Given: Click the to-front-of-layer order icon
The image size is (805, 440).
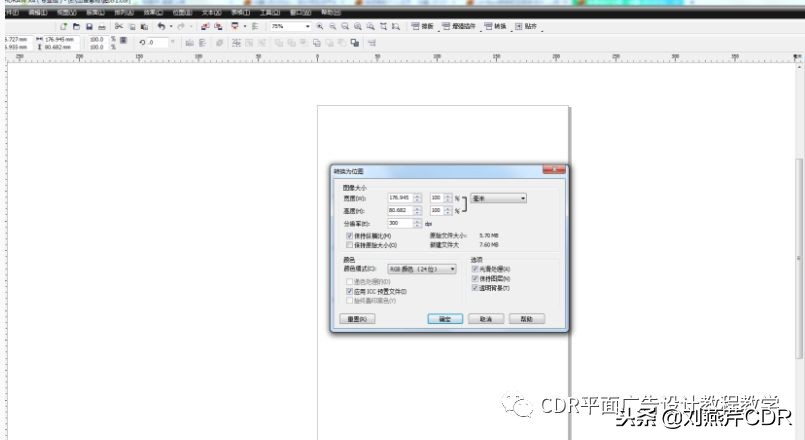Looking at the screenshot, I should click(355, 43).
